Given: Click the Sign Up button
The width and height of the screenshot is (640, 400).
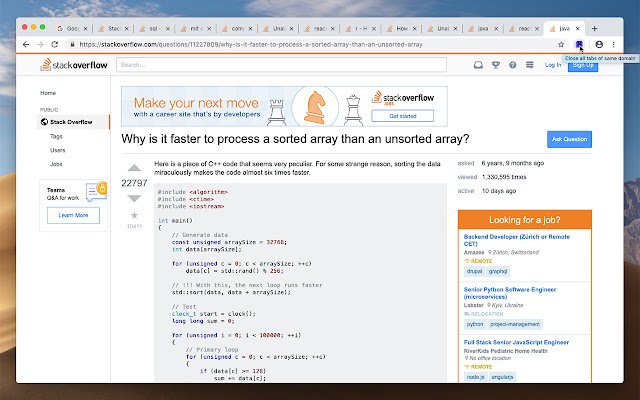Looking at the screenshot, I should pos(583,65).
